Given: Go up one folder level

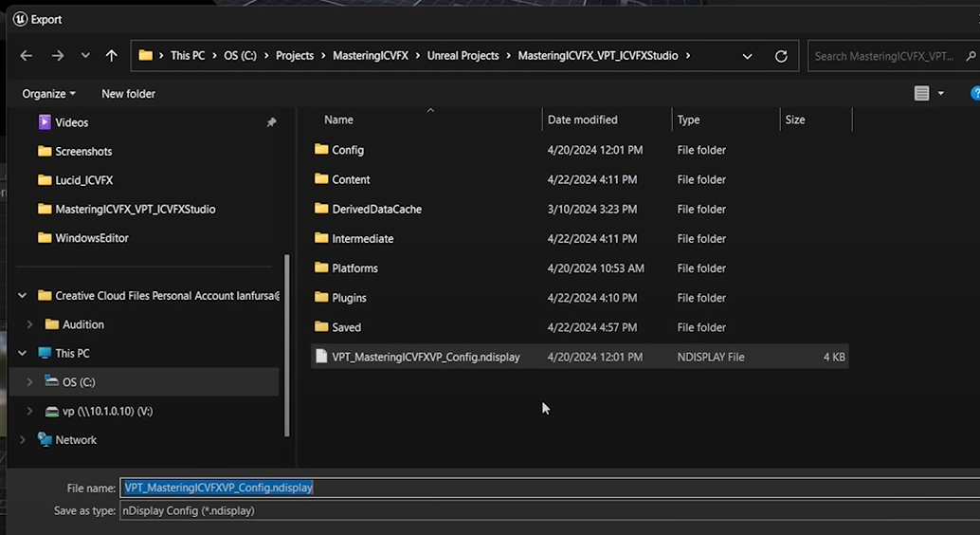Looking at the screenshot, I should coord(111,56).
